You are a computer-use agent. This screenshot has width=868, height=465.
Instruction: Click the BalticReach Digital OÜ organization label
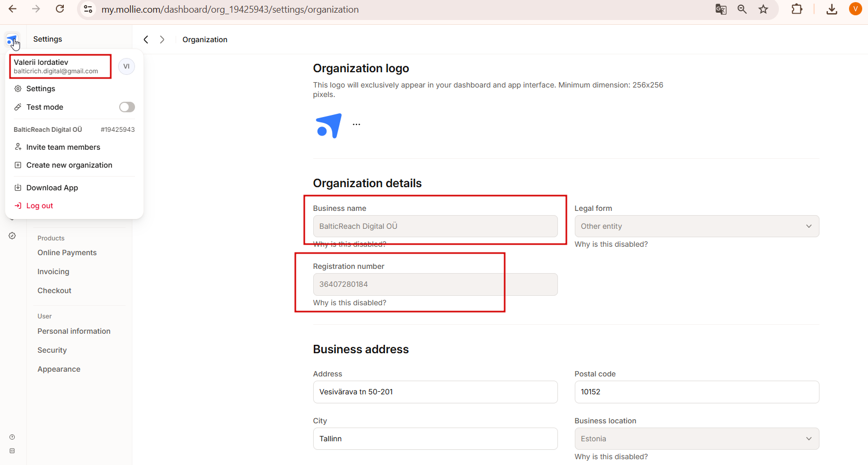(x=48, y=129)
